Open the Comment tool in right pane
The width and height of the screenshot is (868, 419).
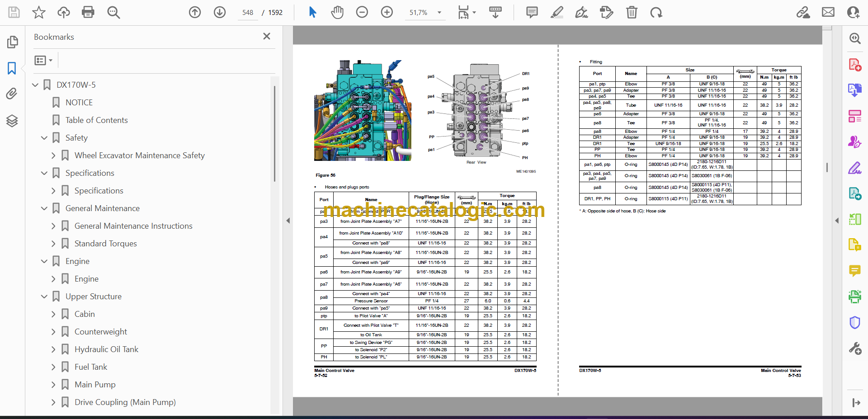(854, 271)
